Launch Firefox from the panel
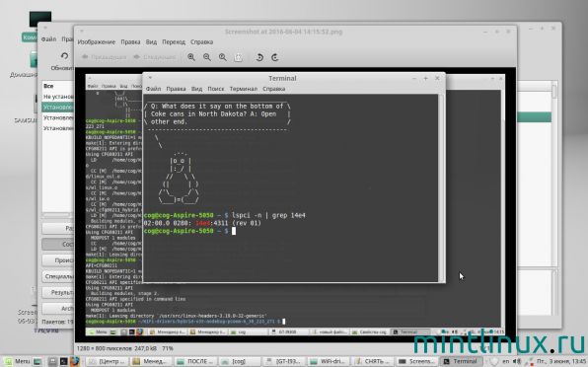The height and width of the screenshot is (367, 588). [75, 361]
